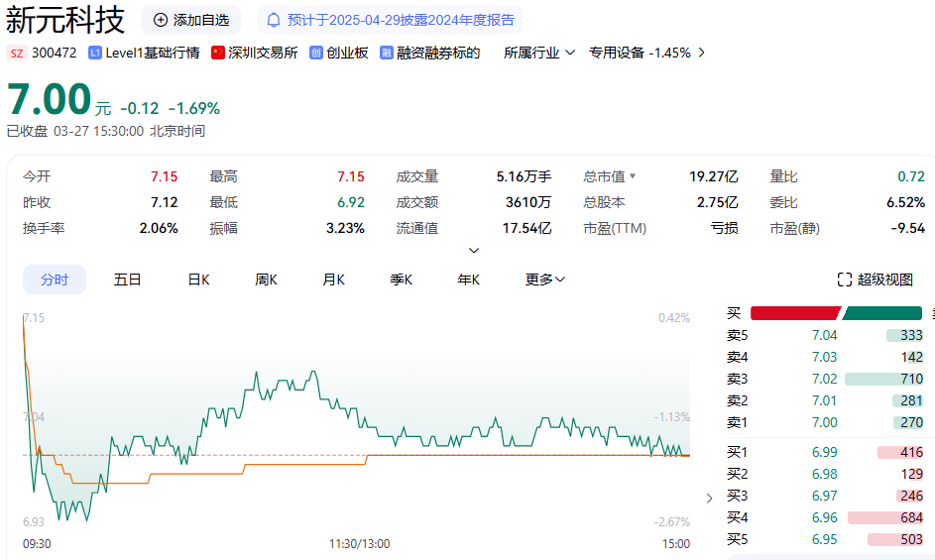Select the 五日 chart tab
The height and width of the screenshot is (560, 935).
pos(127,280)
